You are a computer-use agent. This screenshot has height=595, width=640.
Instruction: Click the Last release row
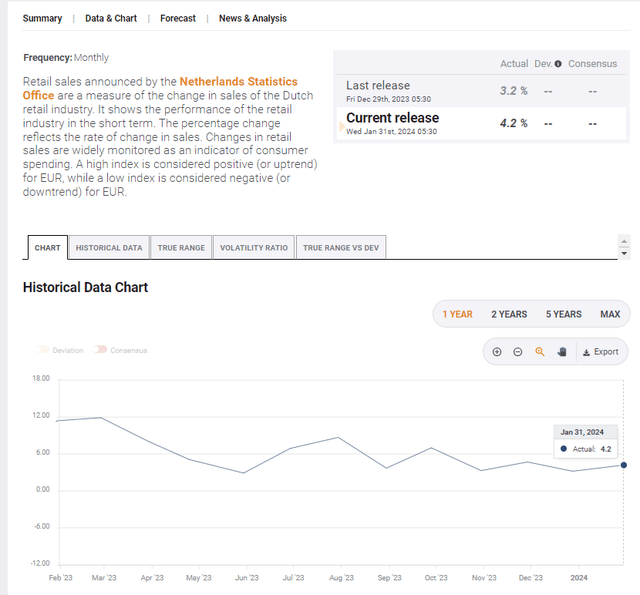click(481, 91)
